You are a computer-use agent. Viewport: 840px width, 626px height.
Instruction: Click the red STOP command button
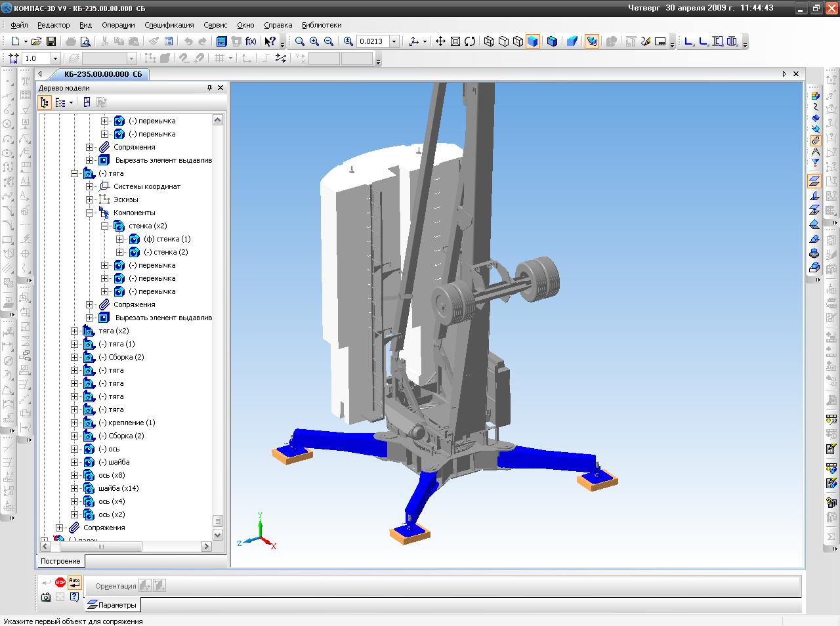click(x=60, y=582)
